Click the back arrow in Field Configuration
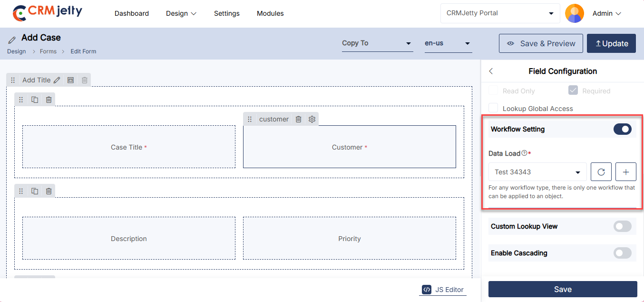 491,71
